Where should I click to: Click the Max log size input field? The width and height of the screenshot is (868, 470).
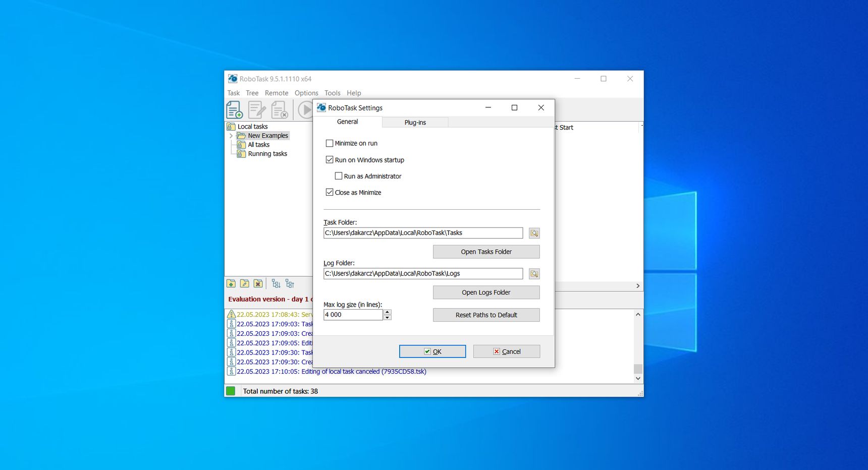353,315
